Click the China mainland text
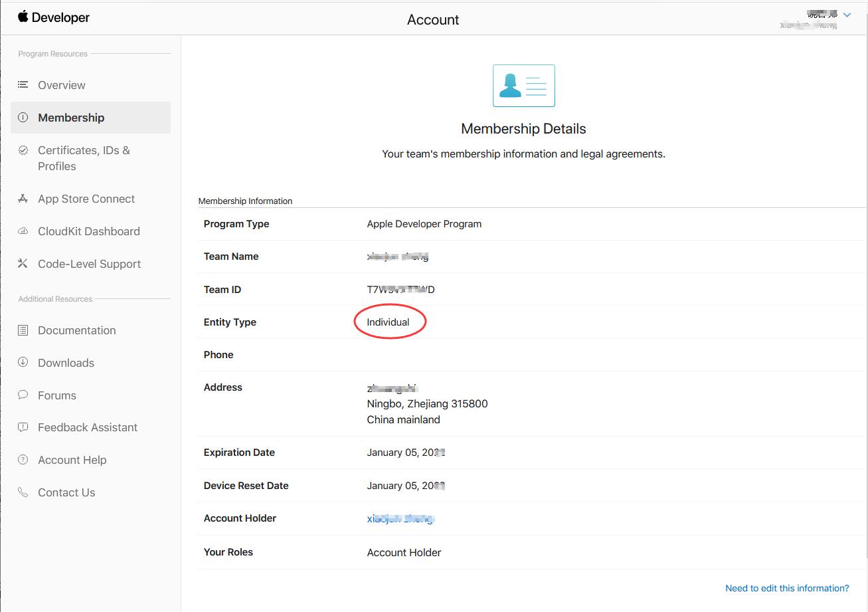The image size is (868, 612). tap(404, 419)
